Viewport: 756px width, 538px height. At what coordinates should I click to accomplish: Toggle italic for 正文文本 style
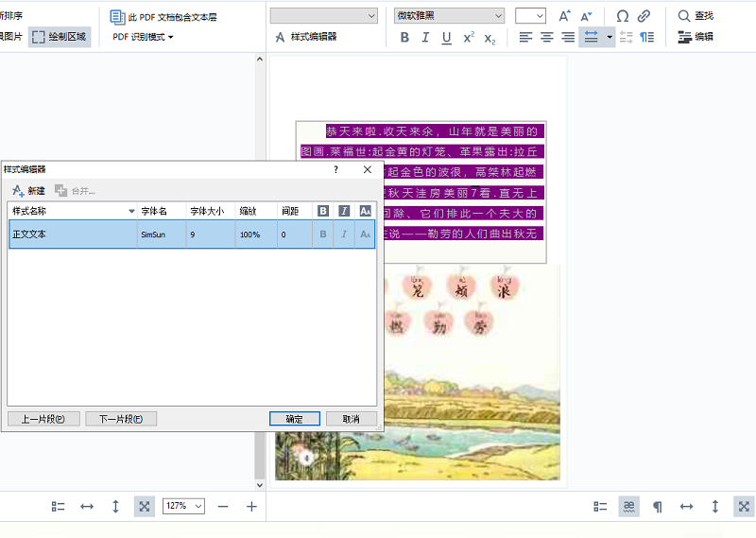344,234
